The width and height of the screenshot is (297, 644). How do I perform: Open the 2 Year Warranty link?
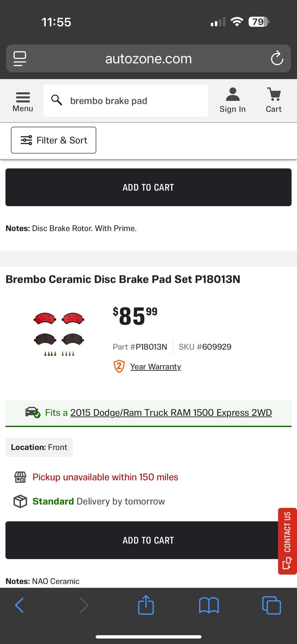(x=155, y=367)
